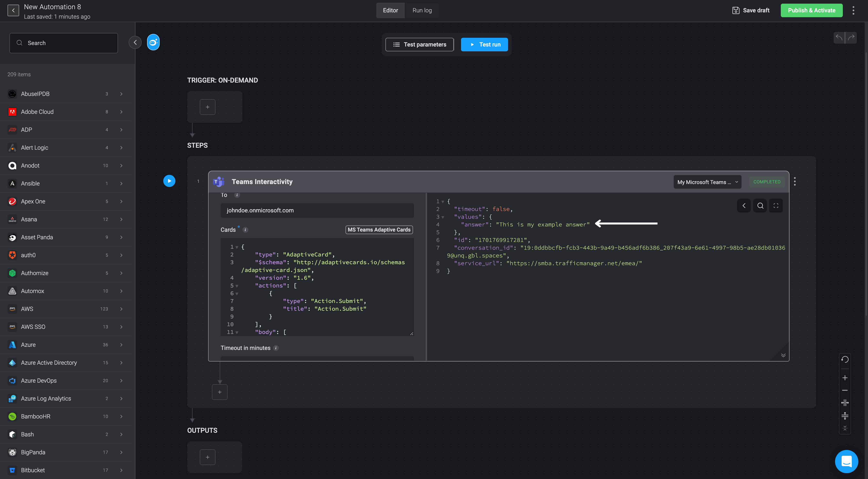This screenshot has width=868, height=479.
Task: Open the Apex One integration row
Action: (x=66, y=201)
